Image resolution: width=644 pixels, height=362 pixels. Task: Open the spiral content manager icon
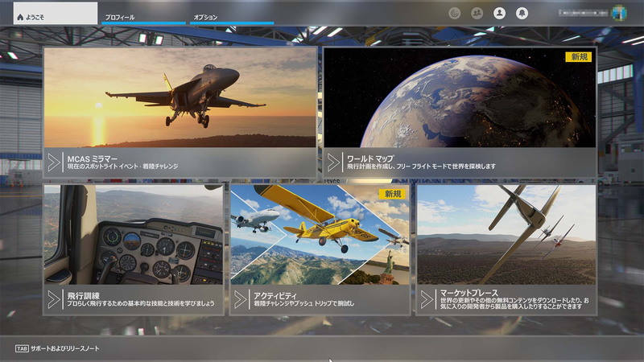point(454,14)
